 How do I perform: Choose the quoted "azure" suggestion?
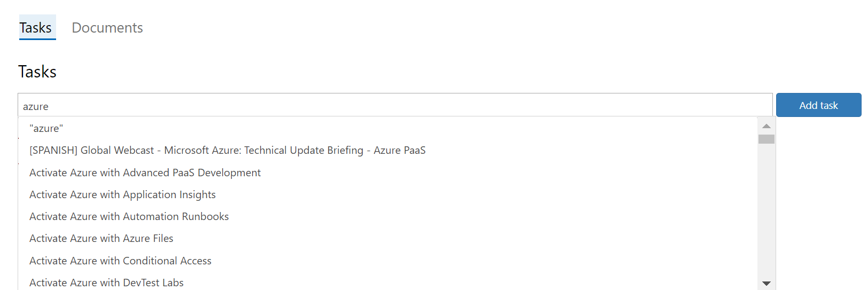(x=388, y=128)
